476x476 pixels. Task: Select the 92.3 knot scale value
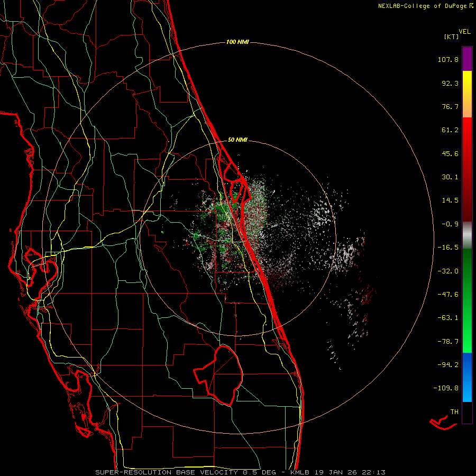[450, 83]
